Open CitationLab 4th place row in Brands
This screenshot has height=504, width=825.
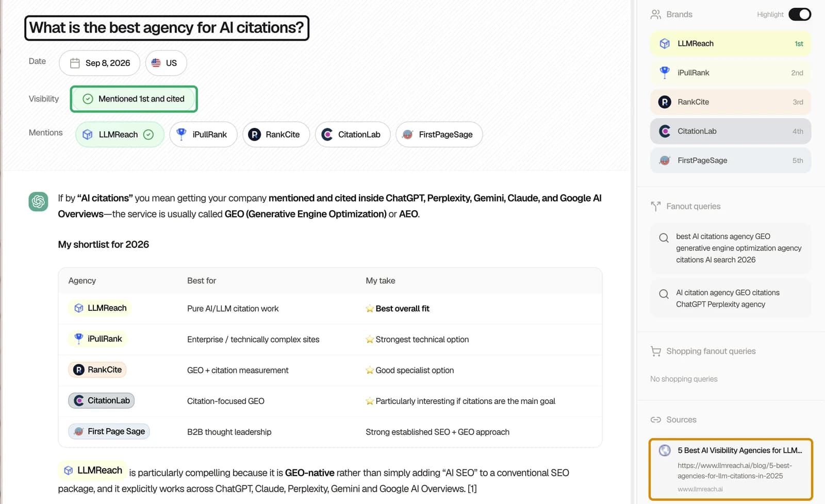(731, 131)
